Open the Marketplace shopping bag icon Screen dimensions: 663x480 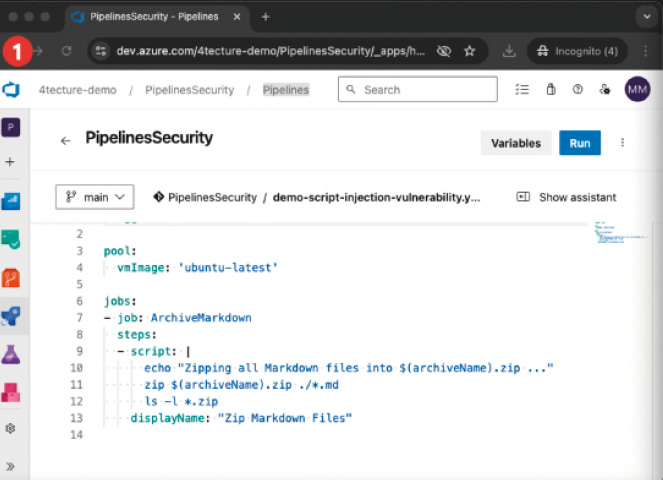coord(551,89)
